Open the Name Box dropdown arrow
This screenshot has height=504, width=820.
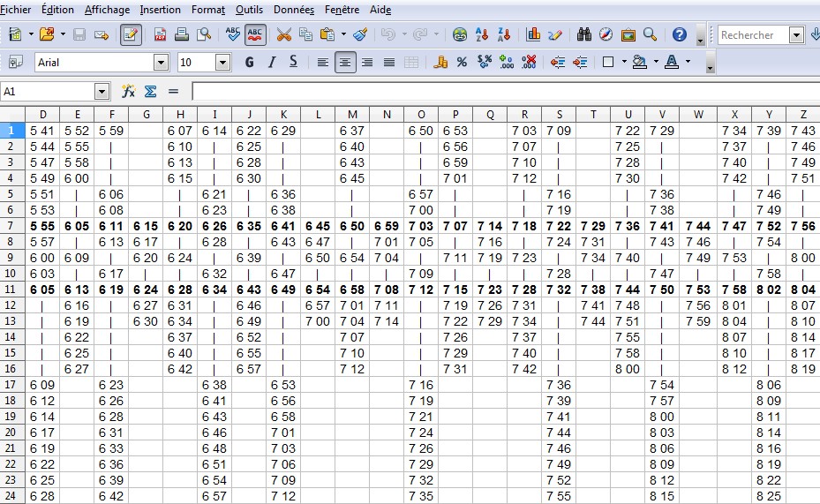(102, 92)
